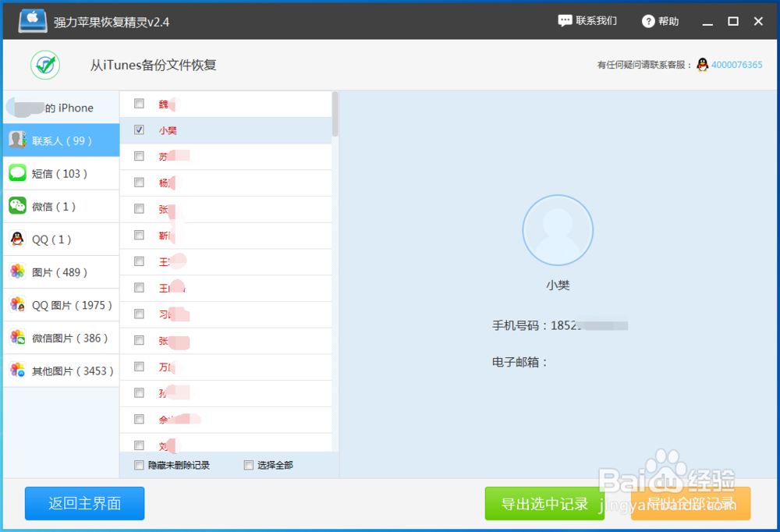Image resolution: width=780 pixels, height=532 pixels.
Task: Enable the 隐藏未删除记录 option
Action: click(x=139, y=465)
